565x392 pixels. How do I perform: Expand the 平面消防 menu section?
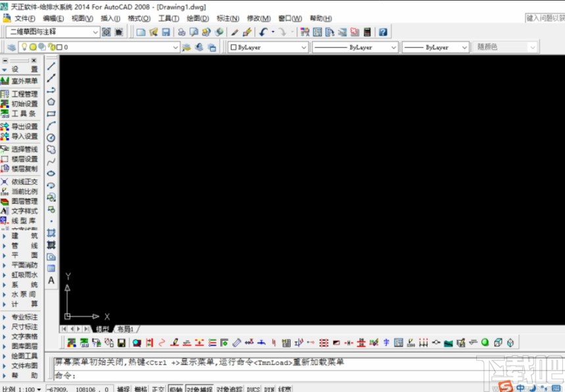coord(20,265)
